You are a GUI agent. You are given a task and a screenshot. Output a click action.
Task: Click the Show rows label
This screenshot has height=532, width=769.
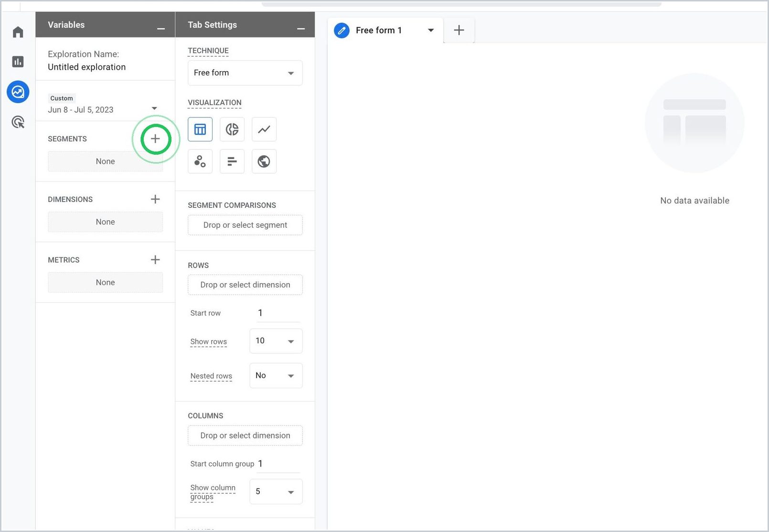(x=209, y=341)
